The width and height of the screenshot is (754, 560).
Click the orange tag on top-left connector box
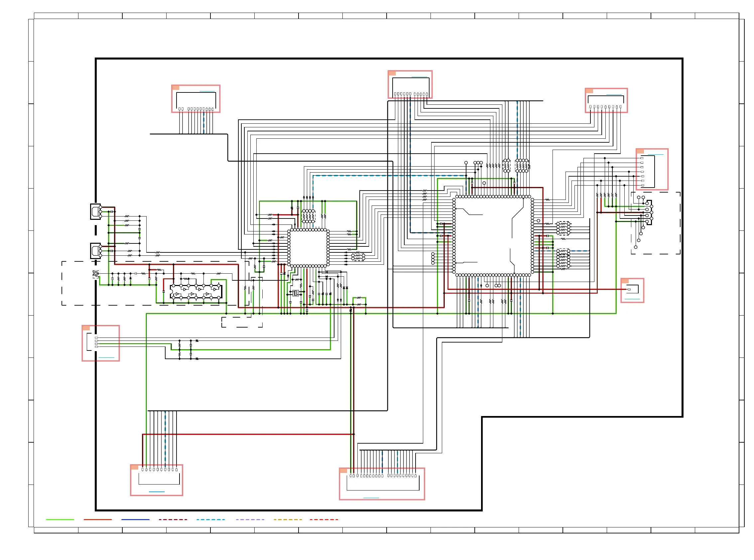click(176, 87)
